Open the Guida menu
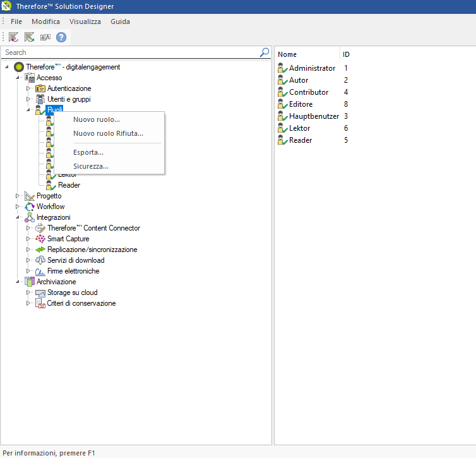The height and width of the screenshot is (458, 476). point(120,21)
